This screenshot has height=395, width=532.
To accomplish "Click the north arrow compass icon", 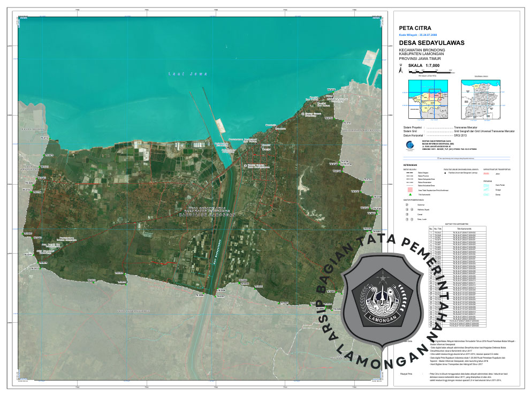I will pyautogui.click(x=399, y=68).
